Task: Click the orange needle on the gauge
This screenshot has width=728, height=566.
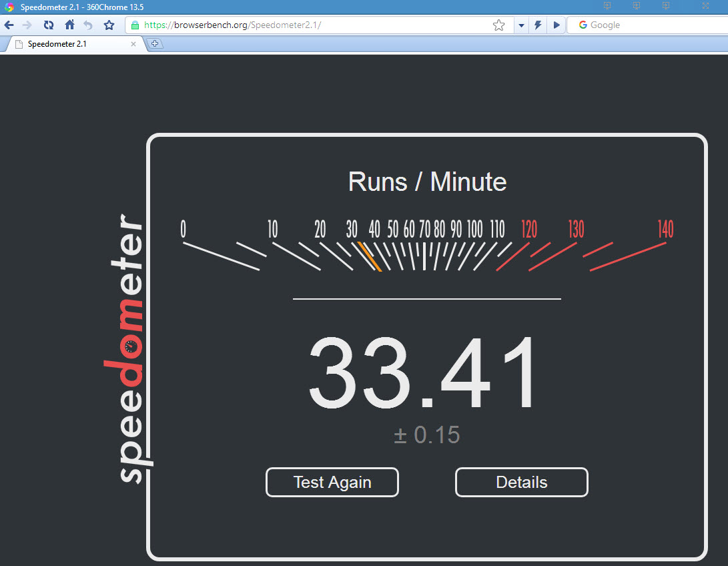Action: coord(369,256)
